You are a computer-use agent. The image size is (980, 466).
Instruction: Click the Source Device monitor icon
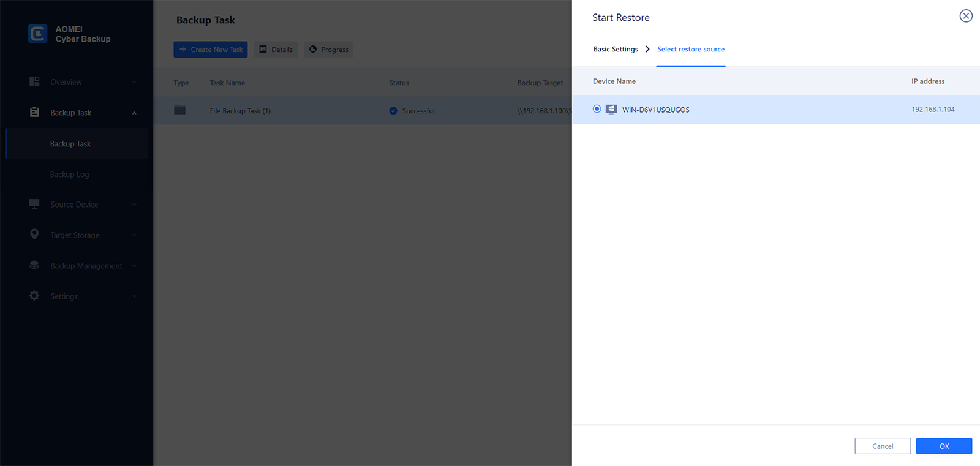point(34,204)
